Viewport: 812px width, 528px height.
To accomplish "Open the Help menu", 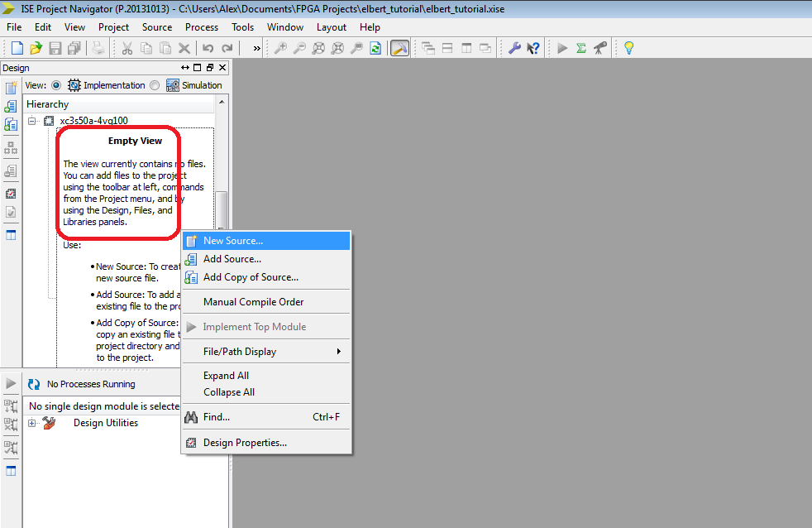I will (x=370, y=27).
